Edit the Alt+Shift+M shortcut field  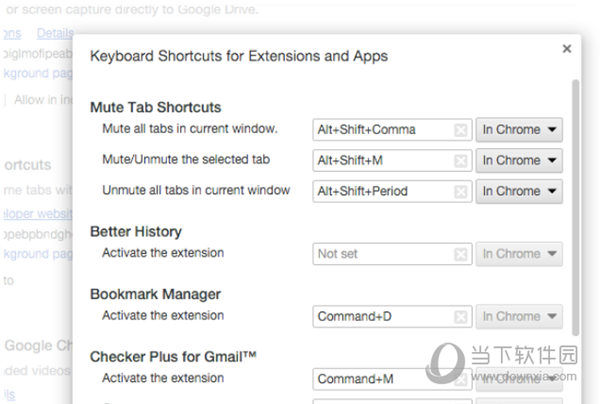pyautogui.click(x=392, y=160)
